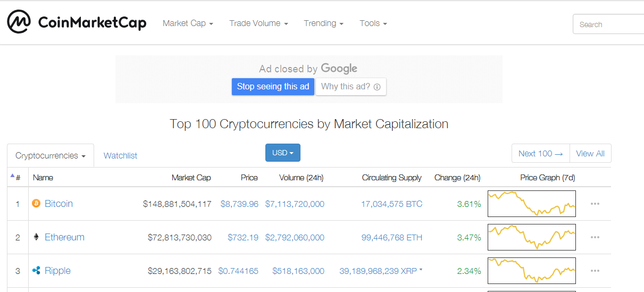Click the Search input field

609,24
